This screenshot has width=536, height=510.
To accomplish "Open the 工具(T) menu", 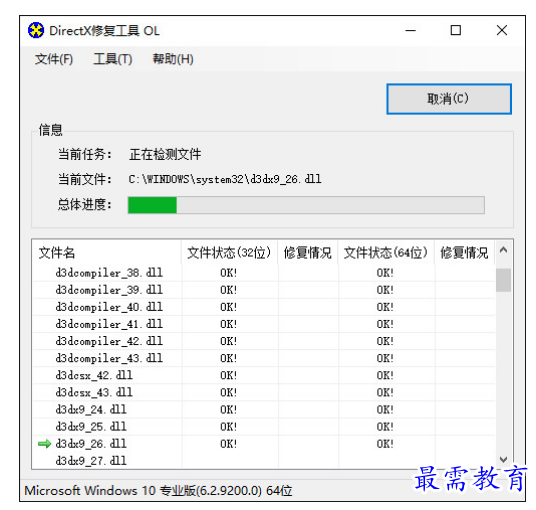I will pos(113,59).
